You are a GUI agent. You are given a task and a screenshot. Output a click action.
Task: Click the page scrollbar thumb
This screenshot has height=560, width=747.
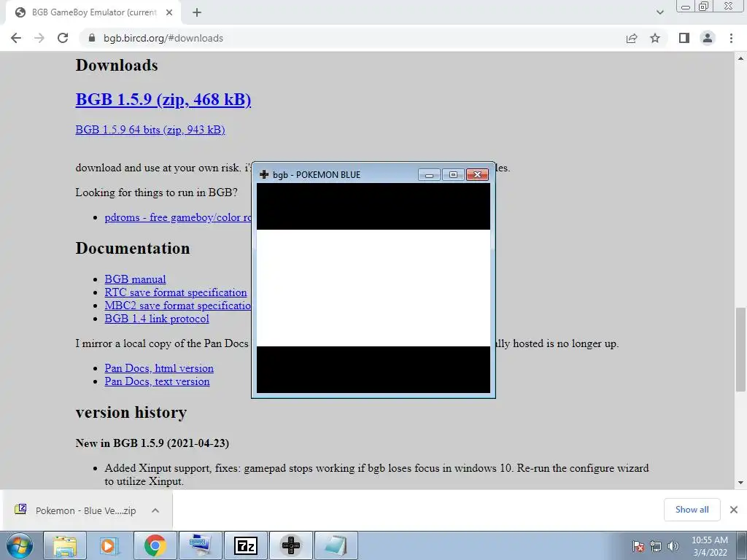click(740, 349)
